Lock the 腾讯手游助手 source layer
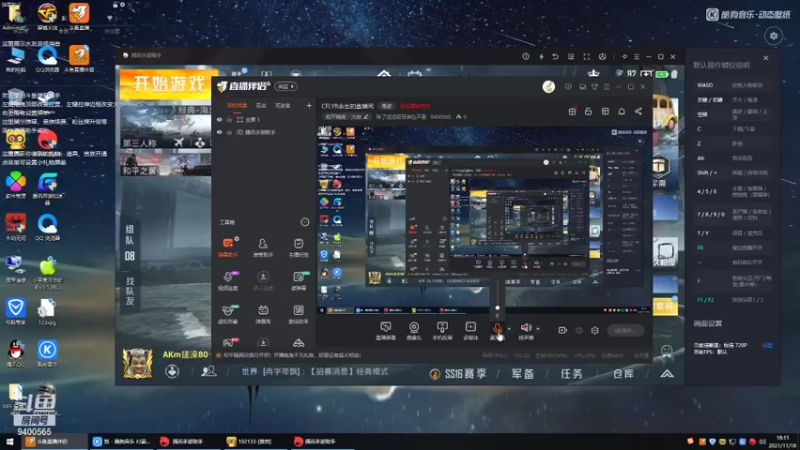 (230, 132)
